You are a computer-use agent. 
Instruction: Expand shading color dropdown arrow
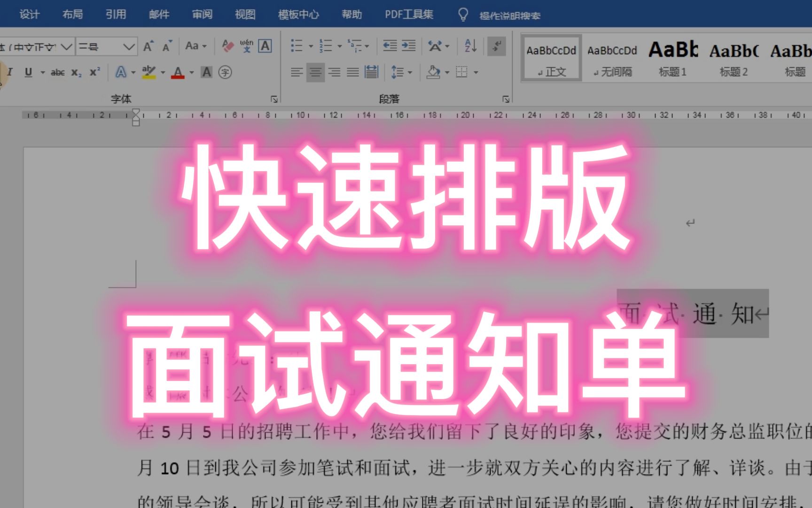447,72
